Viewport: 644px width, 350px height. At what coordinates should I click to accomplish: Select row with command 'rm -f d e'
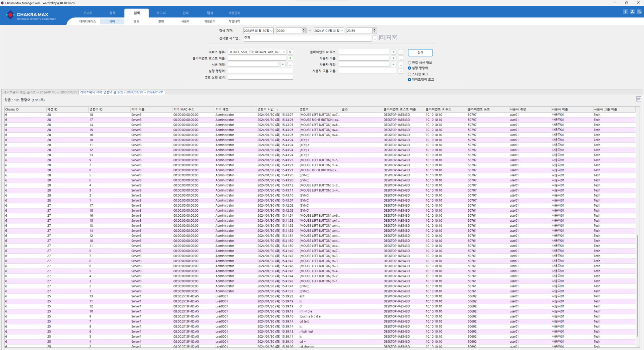320,311
